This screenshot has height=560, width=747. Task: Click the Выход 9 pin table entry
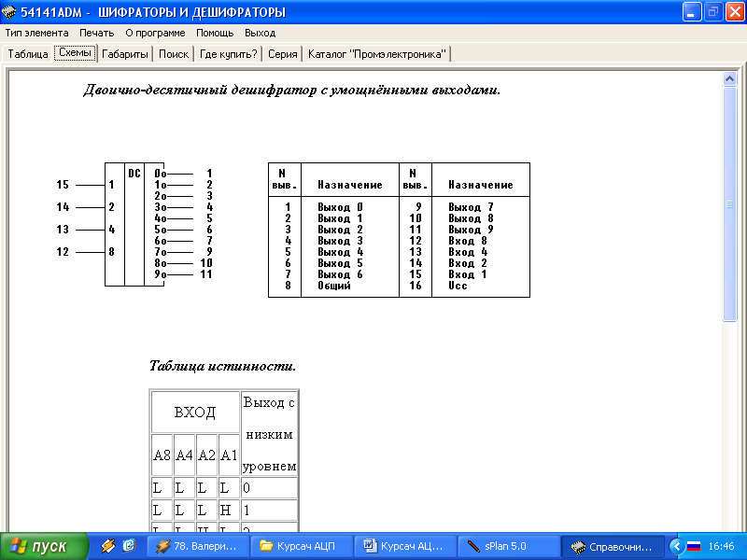coord(471,230)
